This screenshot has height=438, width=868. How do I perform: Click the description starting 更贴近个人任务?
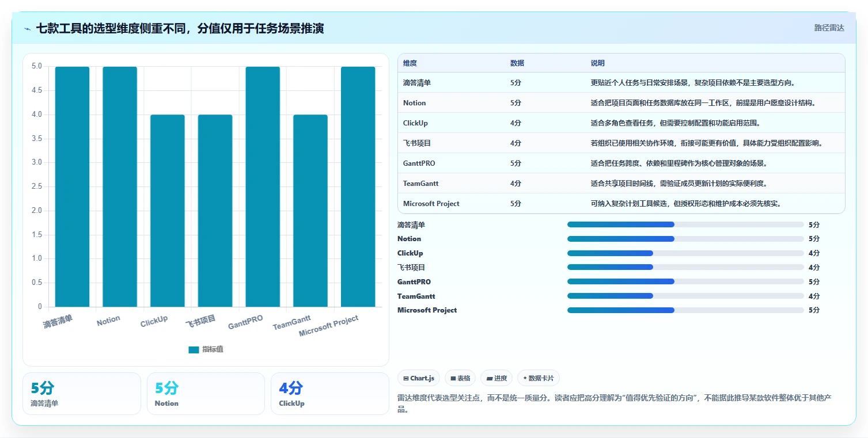[x=693, y=83]
